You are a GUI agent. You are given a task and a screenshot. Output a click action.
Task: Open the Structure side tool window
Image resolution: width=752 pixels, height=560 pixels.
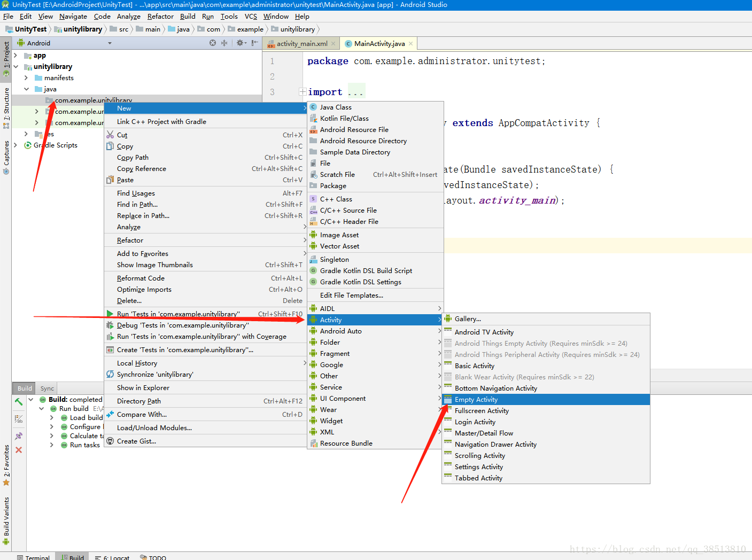coord(6,108)
